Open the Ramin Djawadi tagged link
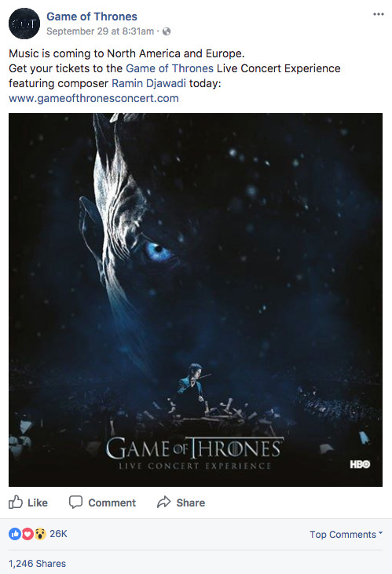This screenshot has height=574, width=392. point(148,83)
